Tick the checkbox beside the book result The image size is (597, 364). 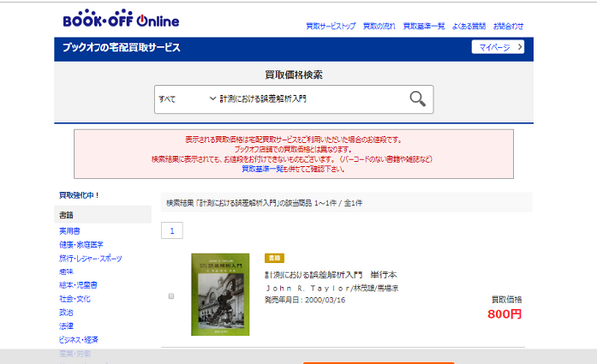[171, 296]
